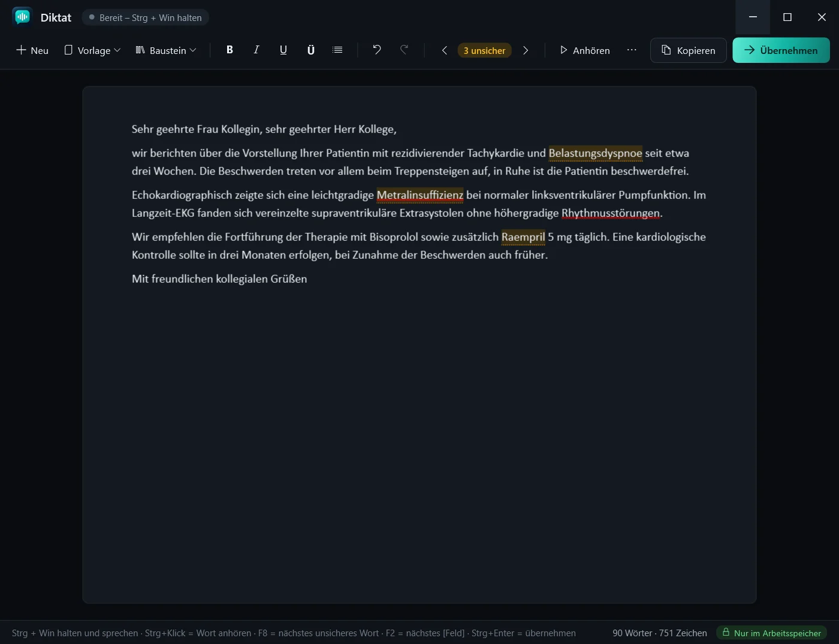Redo the last undone edit
Viewport: 839px width, 644px height.
pos(404,50)
